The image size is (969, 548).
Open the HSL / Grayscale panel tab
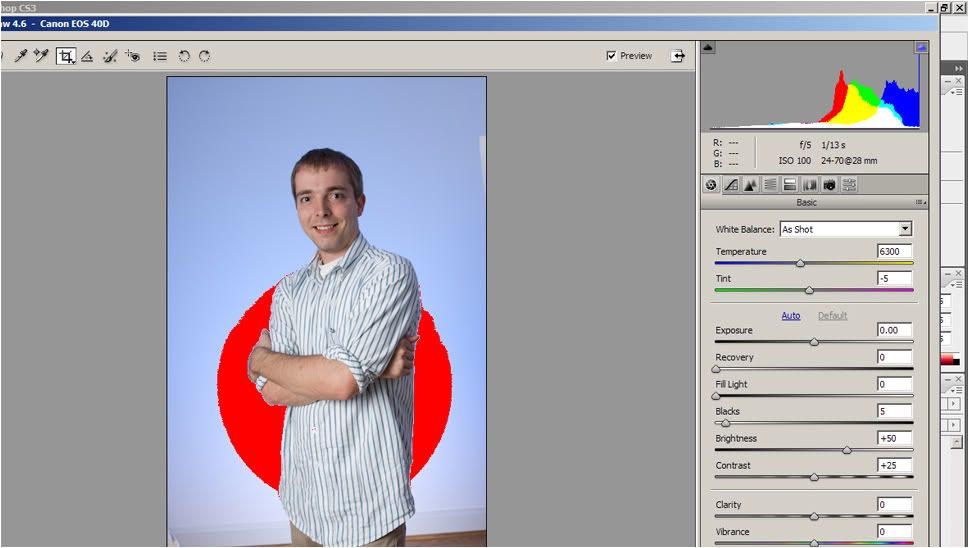coord(770,185)
